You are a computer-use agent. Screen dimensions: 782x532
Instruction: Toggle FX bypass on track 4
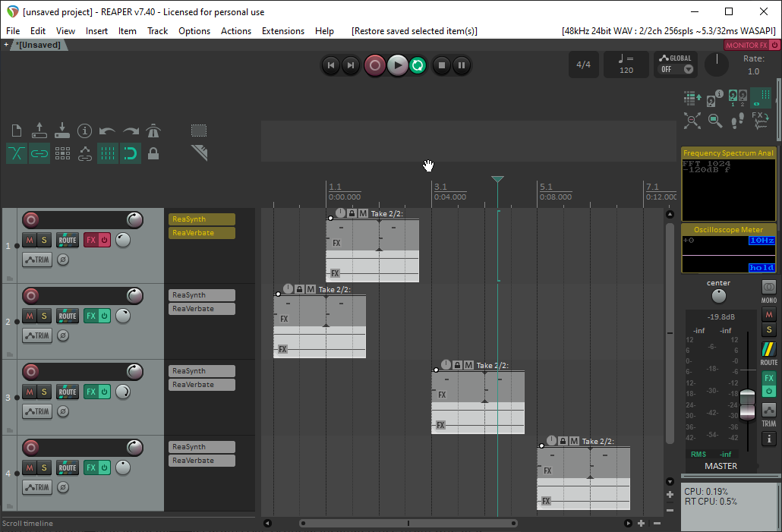coord(105,467)
